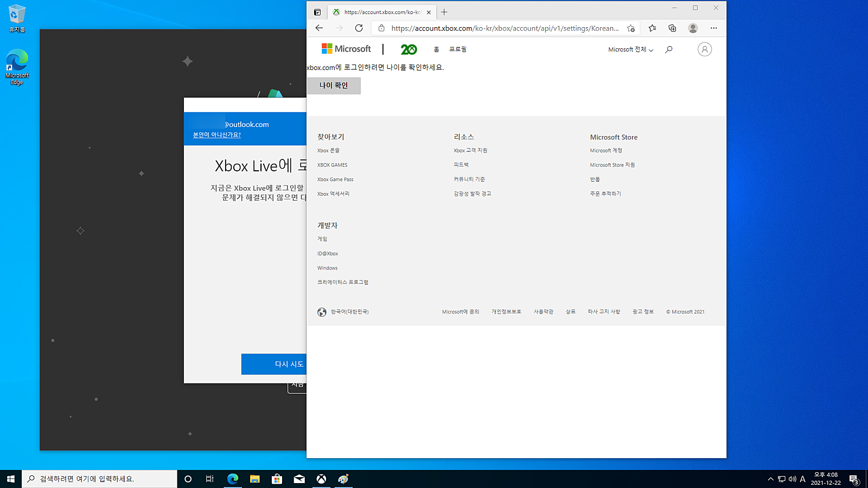Open the ID@Xbox link

pos(328,254)
